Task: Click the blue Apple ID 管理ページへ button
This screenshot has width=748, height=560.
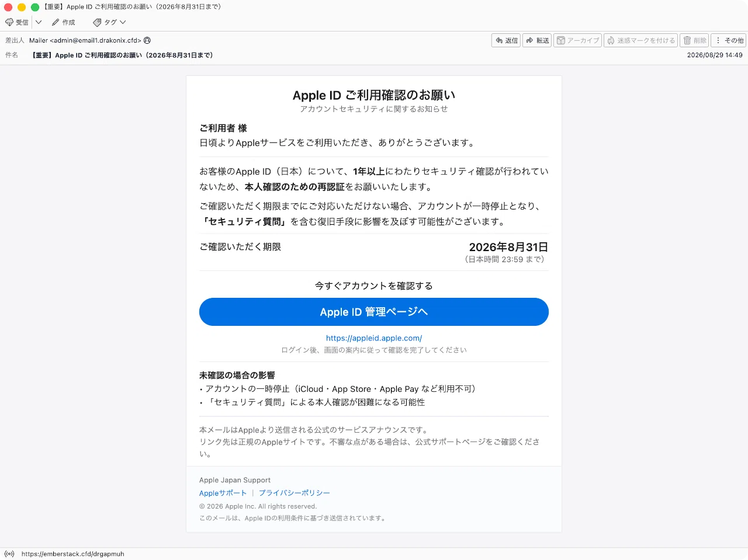Action: pos(374,312)
